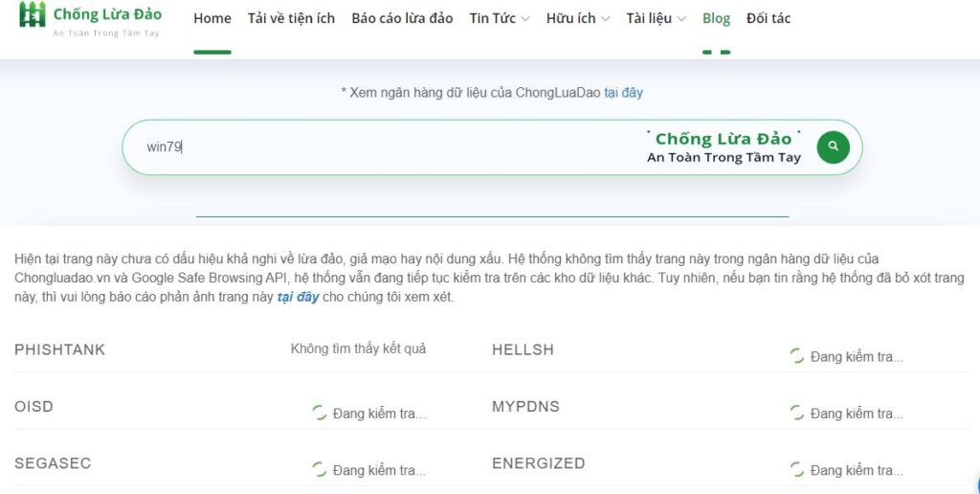The width and height of the screenshot is (980, 494).
Task: Click the search field containing win79
Action: coord(383,146)
